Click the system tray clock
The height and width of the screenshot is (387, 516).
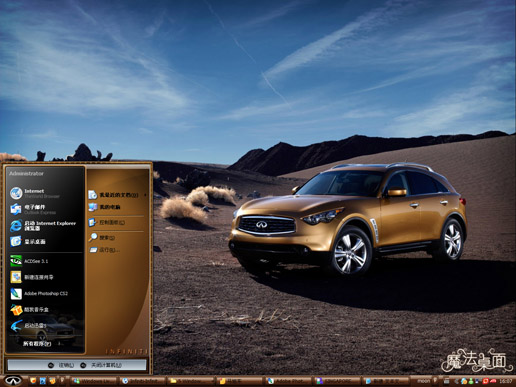(505, 381)
